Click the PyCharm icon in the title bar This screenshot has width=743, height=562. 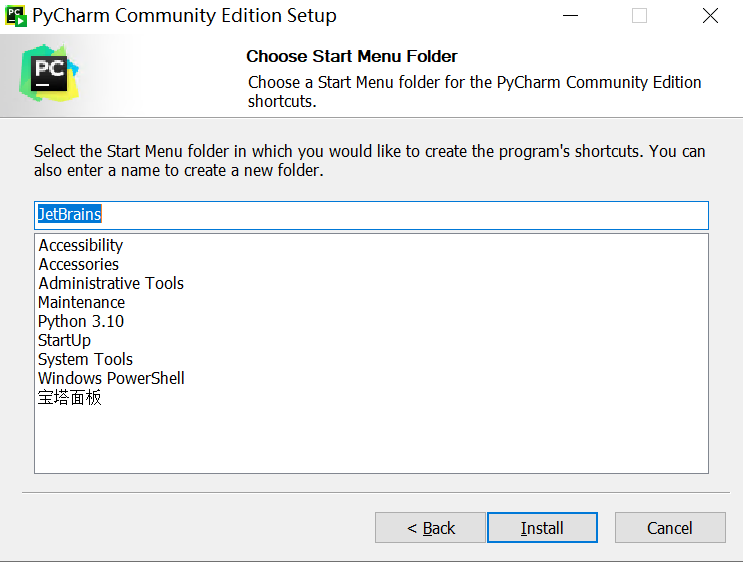(16, 16)
